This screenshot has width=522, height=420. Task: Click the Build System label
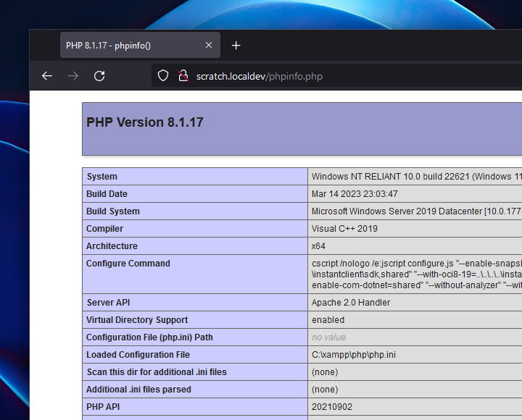click(113, 211)
